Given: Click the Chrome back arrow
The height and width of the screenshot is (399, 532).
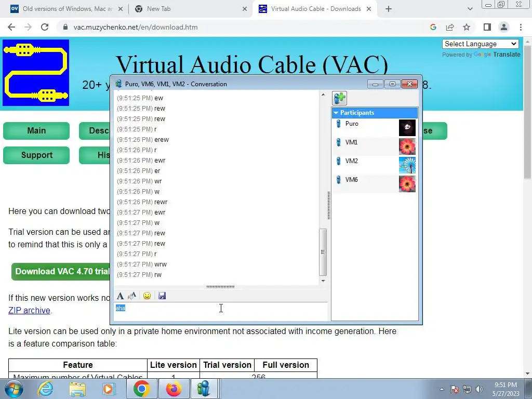Looking at the screenshot, I should pos(11,27).
